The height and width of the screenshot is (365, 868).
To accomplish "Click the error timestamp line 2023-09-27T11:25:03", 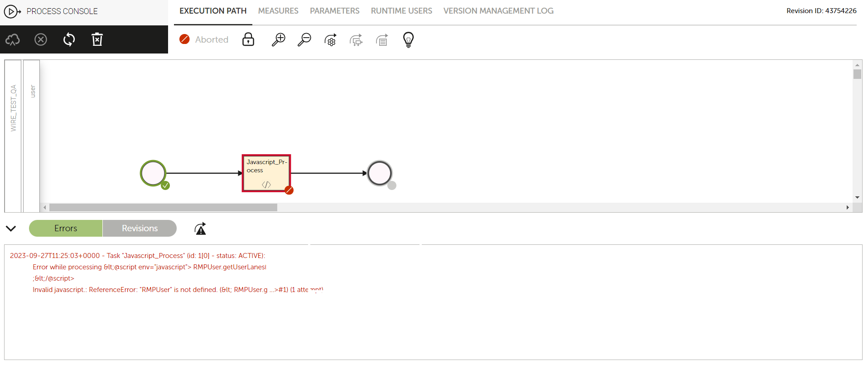I will pos(138,256).
